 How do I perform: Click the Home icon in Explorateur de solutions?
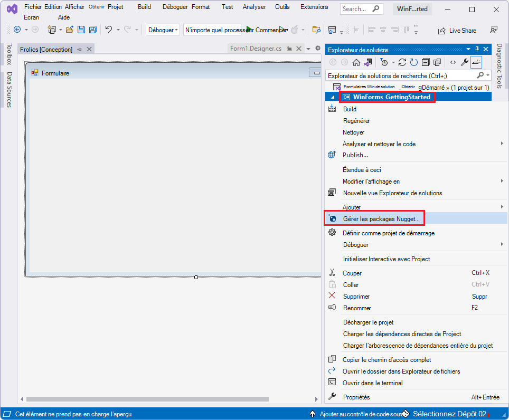(356, 62)
